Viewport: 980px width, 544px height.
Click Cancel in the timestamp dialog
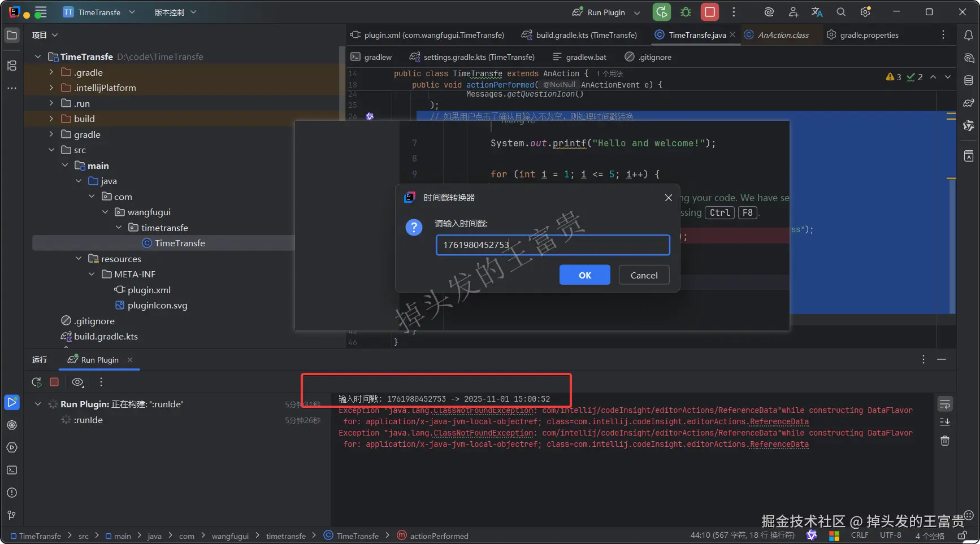click(644, 275)
